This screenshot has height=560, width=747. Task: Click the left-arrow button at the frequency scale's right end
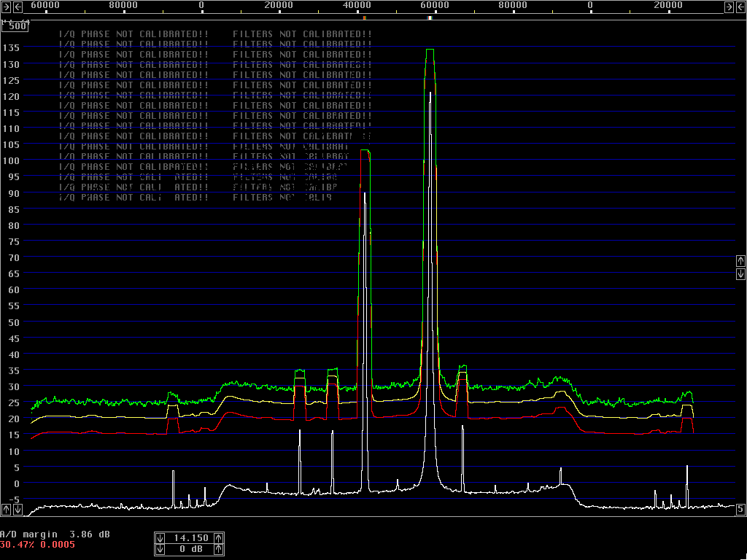[741, 7]
